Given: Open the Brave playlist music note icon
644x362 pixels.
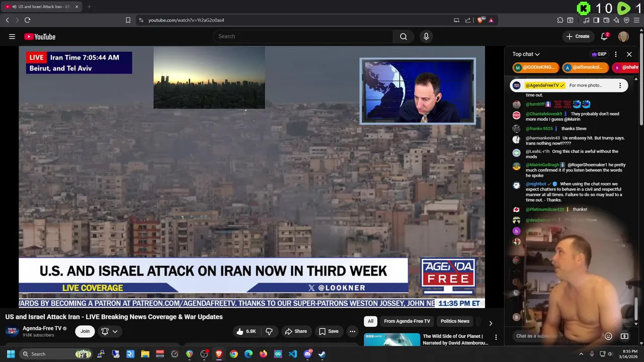Looking at the screenshot, I should [x=586, y=20].
